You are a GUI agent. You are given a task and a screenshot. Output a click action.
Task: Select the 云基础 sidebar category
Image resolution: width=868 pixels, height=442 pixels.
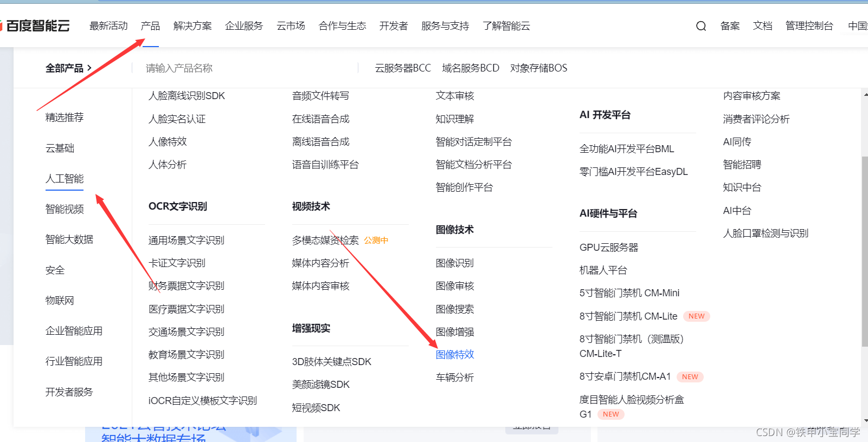[60, 148]
